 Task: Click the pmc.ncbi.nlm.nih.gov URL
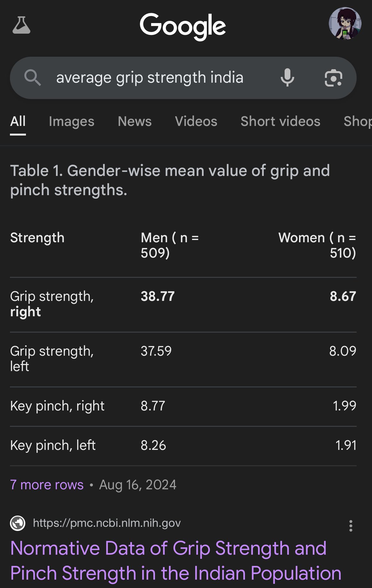point(107,523)
